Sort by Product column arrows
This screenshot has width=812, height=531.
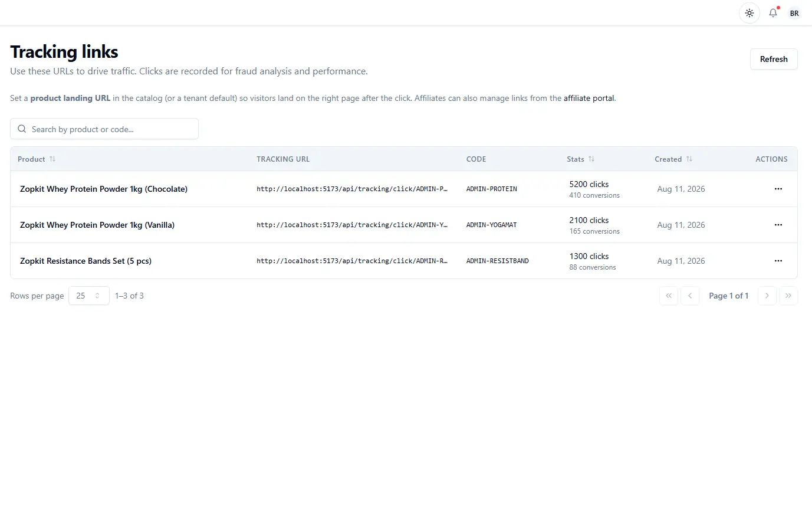(x=52, y=159)
